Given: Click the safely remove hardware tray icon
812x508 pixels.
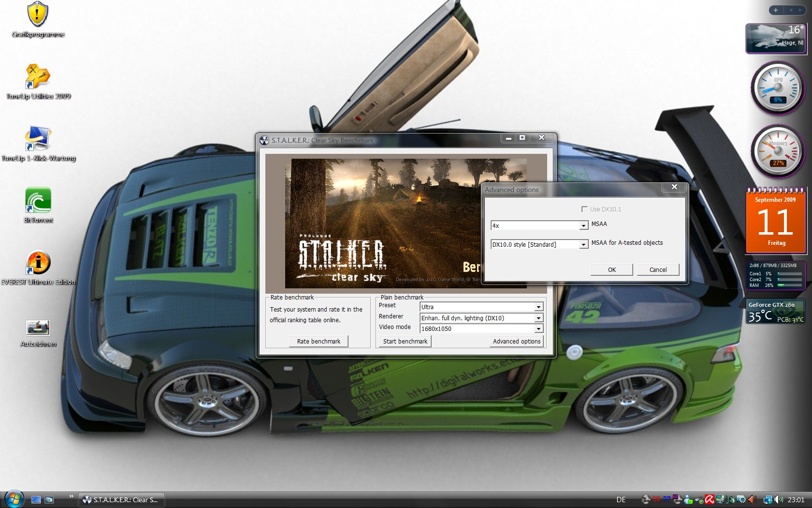Looking at the screenshot, I should 698,500.
